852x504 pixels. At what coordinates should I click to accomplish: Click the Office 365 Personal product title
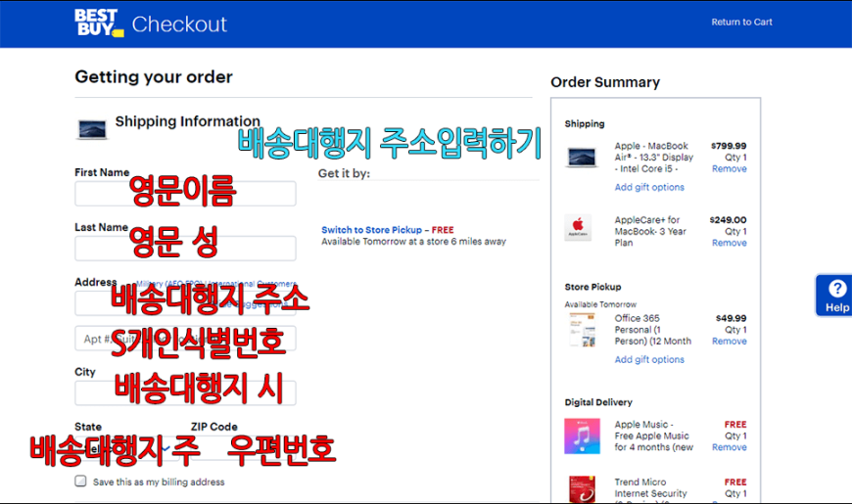pyautogui.click(x=652, y=330)
